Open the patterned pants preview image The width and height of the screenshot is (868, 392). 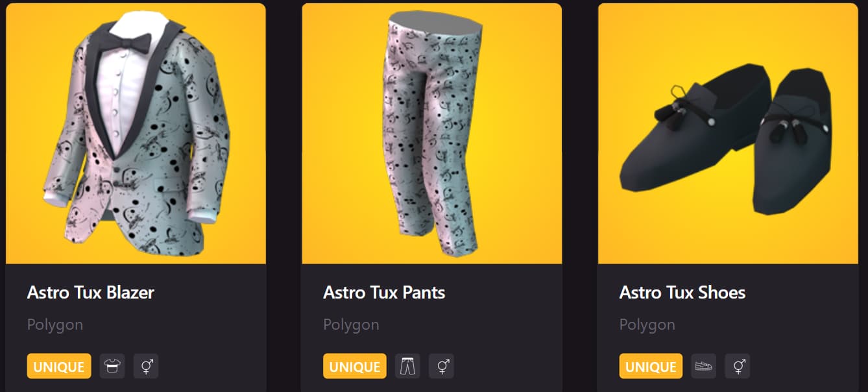432,134
